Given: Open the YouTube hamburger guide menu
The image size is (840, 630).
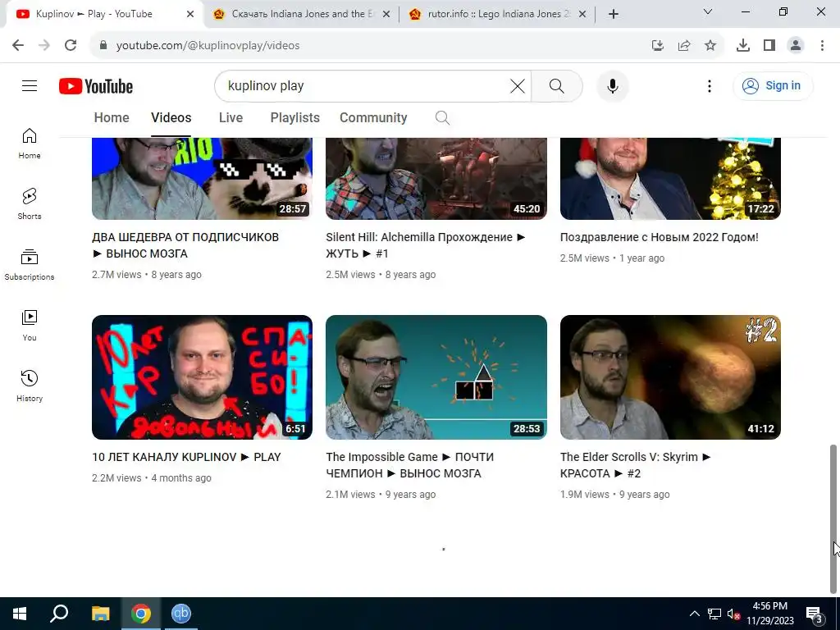Looking at the screenshot, I should point(30,85).
